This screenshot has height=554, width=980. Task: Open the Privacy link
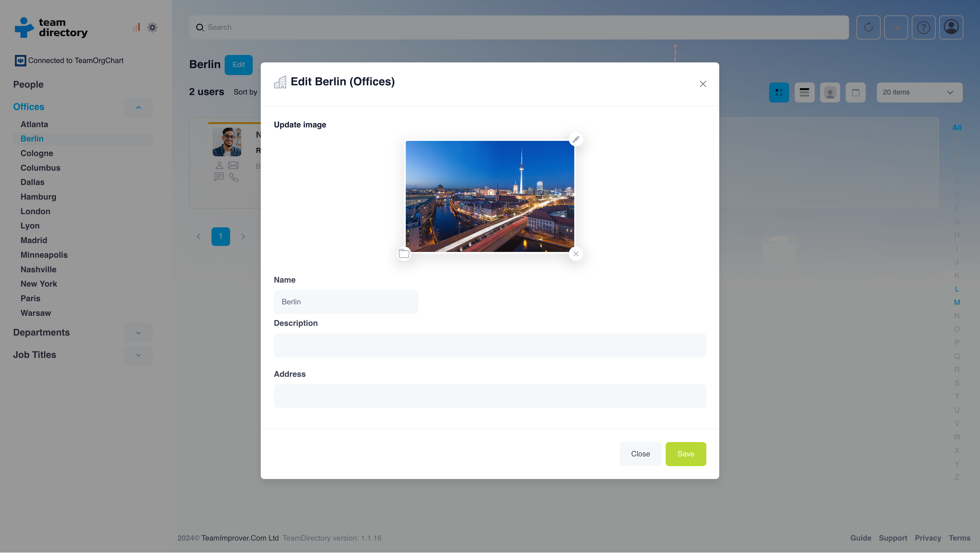[x=928, y=538]
